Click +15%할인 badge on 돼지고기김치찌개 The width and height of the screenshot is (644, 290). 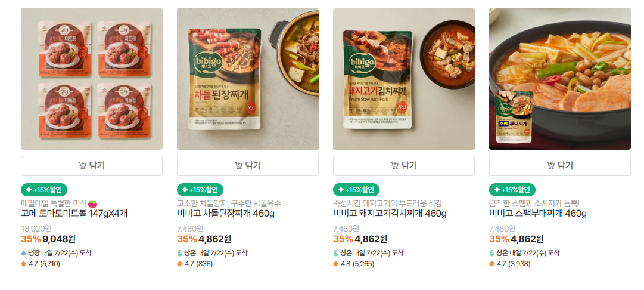356,190
